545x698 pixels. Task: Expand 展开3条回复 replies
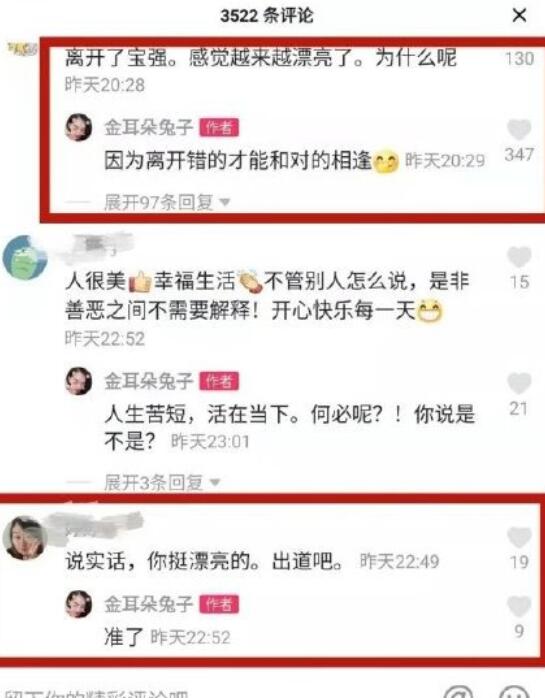[x=162, y=482]
